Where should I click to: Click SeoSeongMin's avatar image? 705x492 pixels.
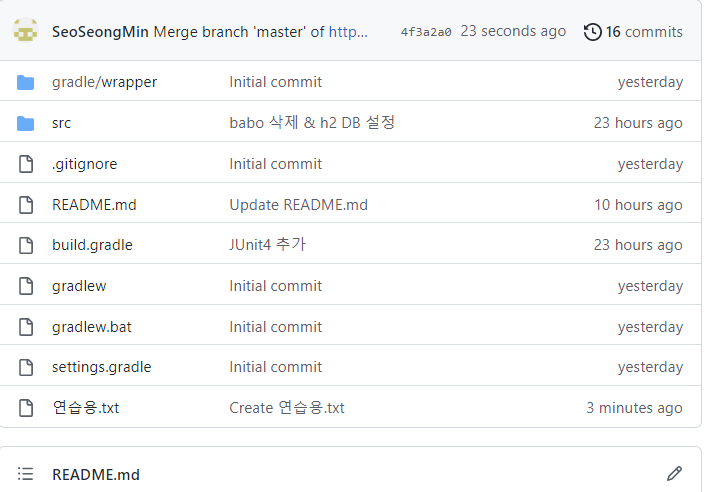click(25, 30)
